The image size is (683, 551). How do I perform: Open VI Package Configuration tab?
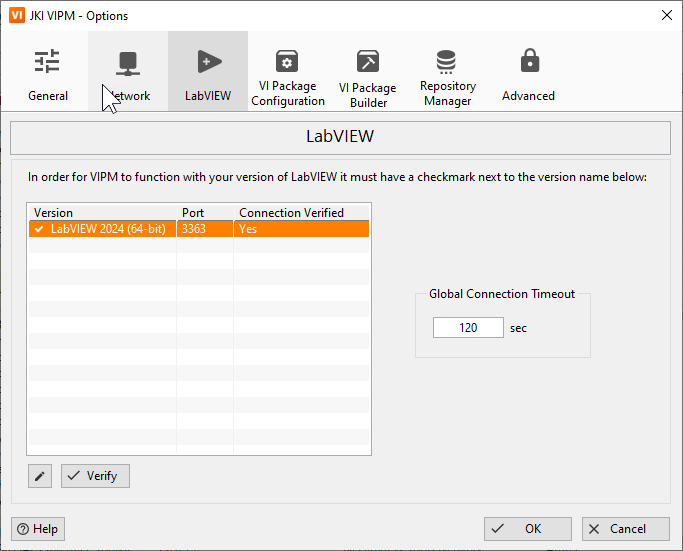tap(287, 71)
